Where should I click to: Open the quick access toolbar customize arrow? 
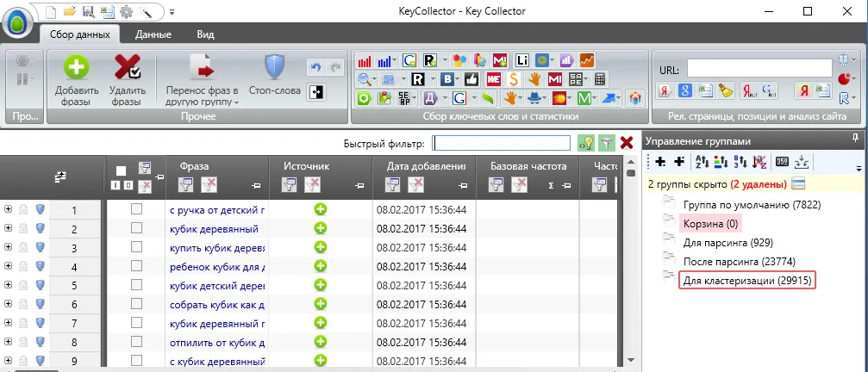pyautogui.click(x=172, y=11)
